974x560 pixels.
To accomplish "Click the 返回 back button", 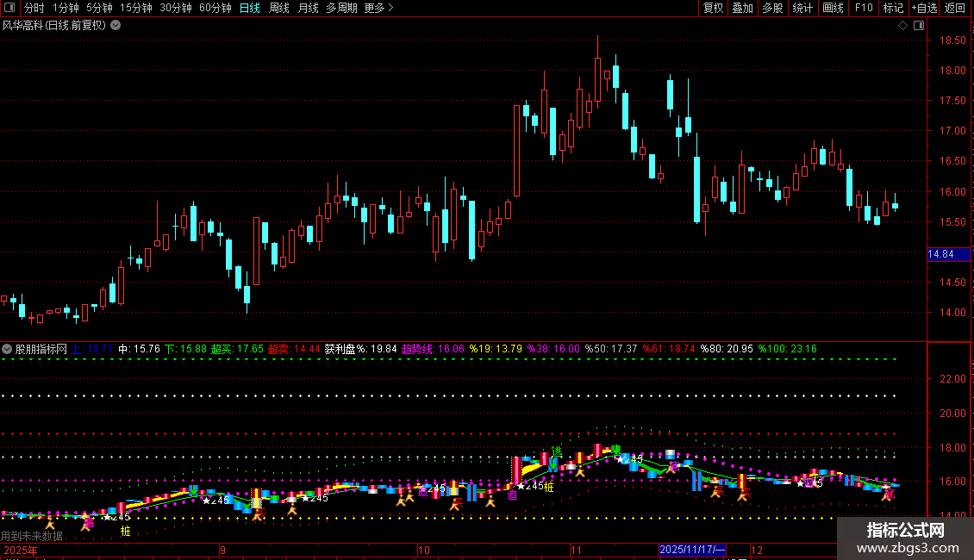I will point(955,8).
